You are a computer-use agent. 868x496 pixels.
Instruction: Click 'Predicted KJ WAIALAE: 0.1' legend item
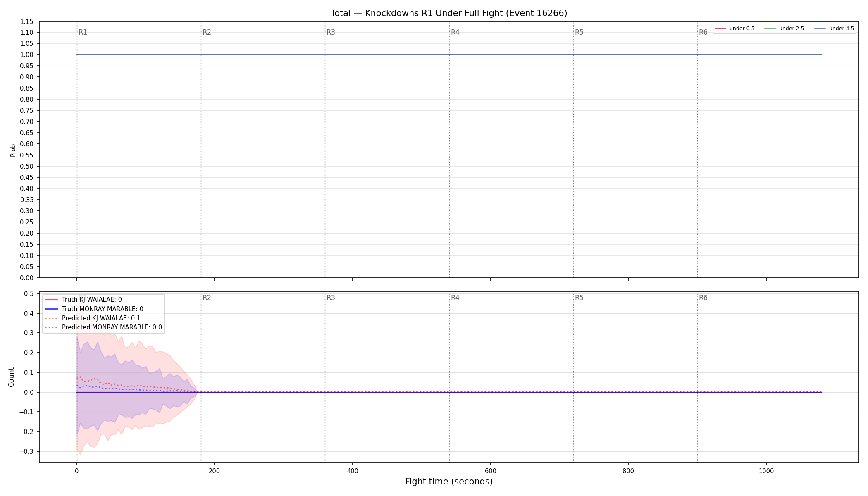(x=93, y=318)
